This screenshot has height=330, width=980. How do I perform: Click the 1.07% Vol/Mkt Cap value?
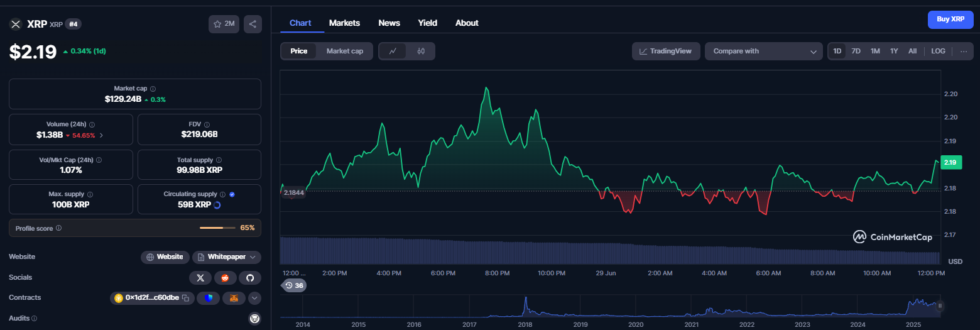click(71, 170)
